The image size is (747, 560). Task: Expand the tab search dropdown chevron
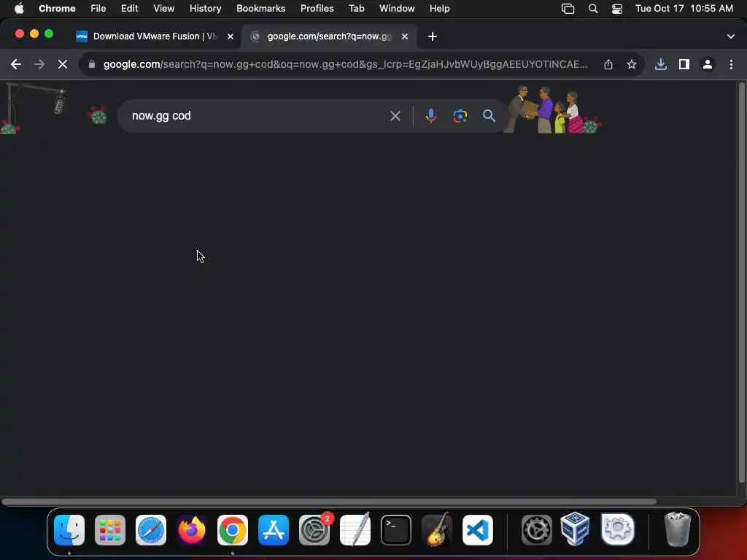click(x=730, y=36)
